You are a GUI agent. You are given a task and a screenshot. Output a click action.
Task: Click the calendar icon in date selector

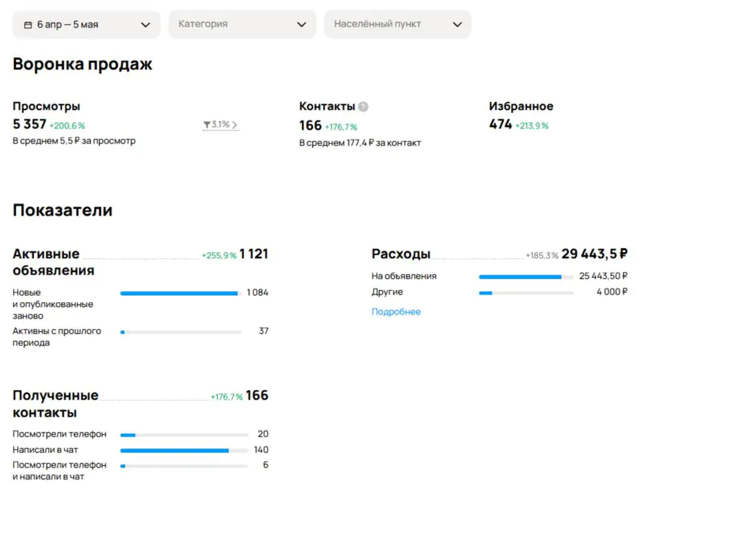click(x=28, y=25)
